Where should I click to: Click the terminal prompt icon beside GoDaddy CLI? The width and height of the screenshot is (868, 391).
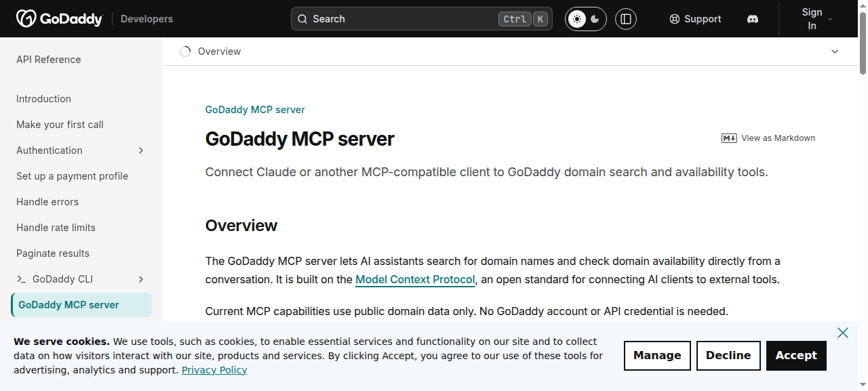pyautogui.click(x=22, y=279)
